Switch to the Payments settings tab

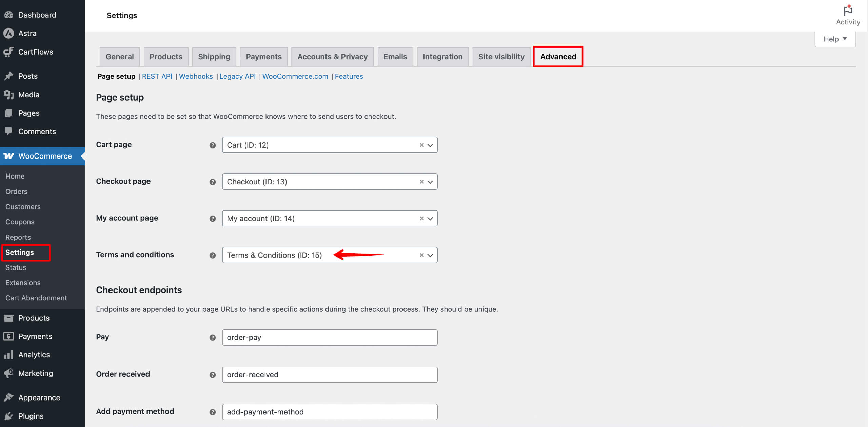tap(264, 57)
